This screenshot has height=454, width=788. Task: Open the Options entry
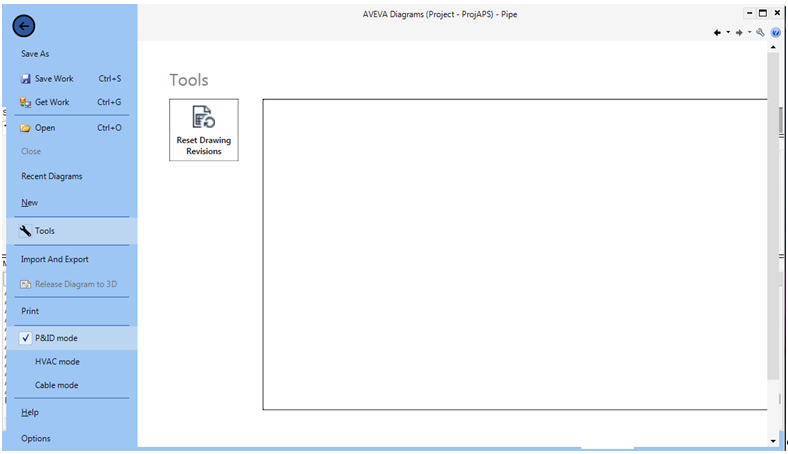click(x=36, y=438)
